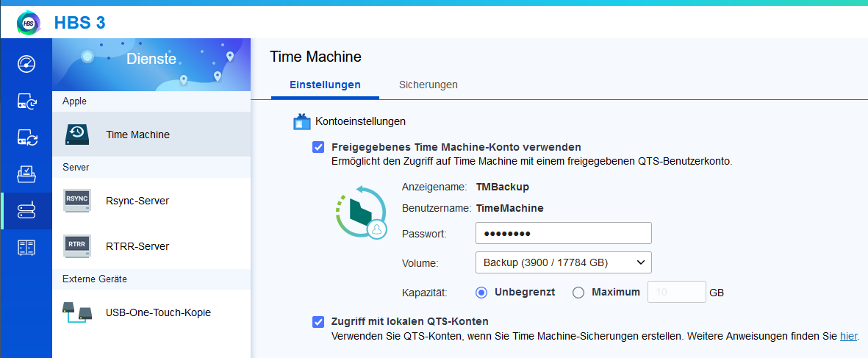
Task: Open the Services sidebar icon
Action: point(26,211)
